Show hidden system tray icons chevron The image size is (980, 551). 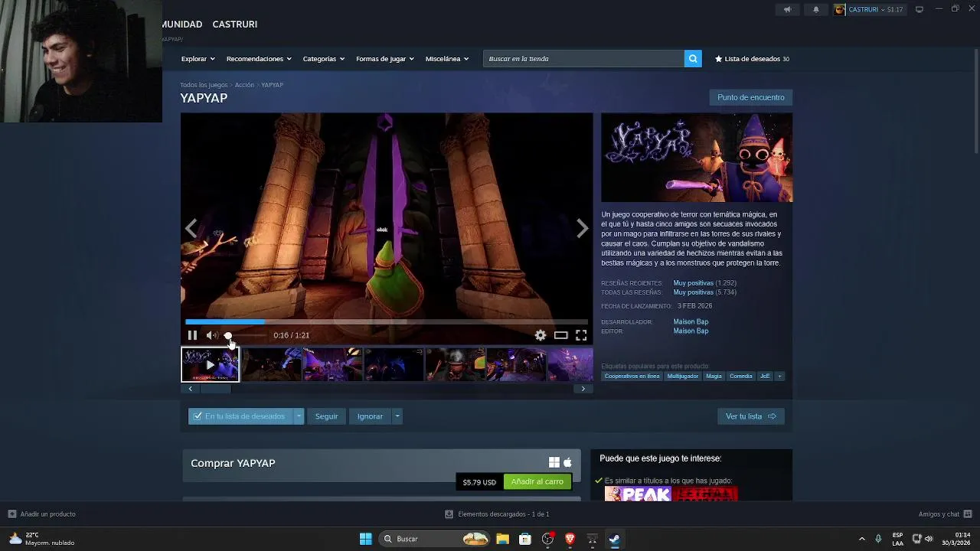tap(861, 539)
